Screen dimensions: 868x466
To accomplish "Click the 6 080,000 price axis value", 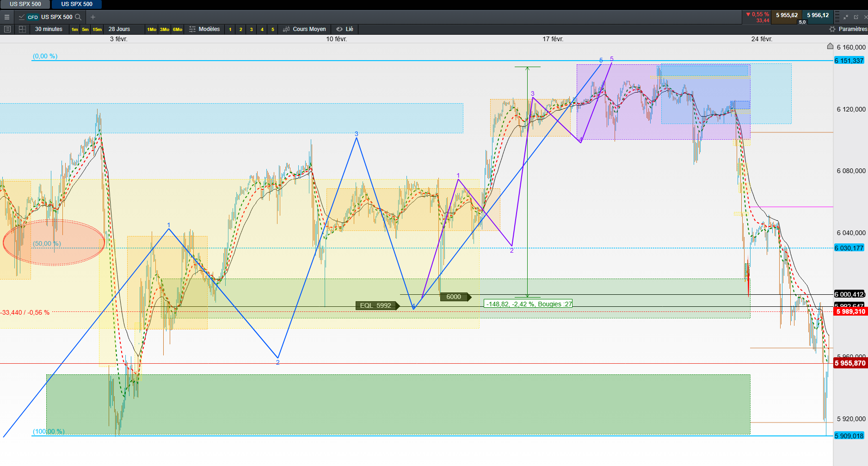I will (x=851, y=171).
